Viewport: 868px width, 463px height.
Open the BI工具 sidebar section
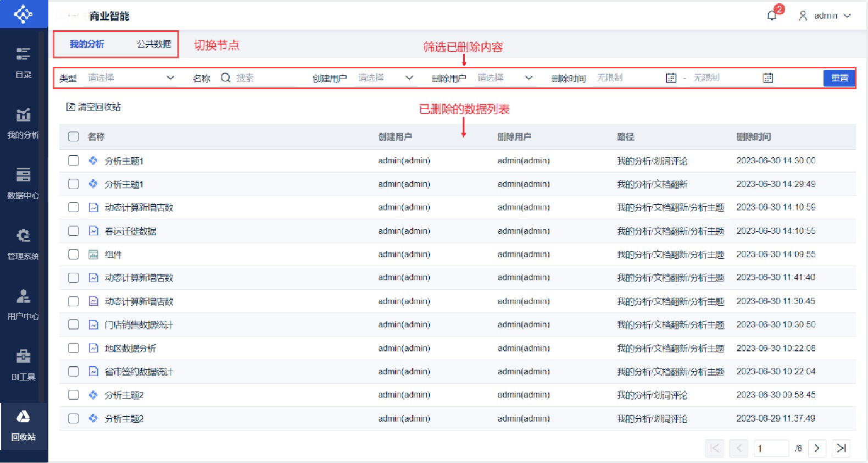coord(23,365)
